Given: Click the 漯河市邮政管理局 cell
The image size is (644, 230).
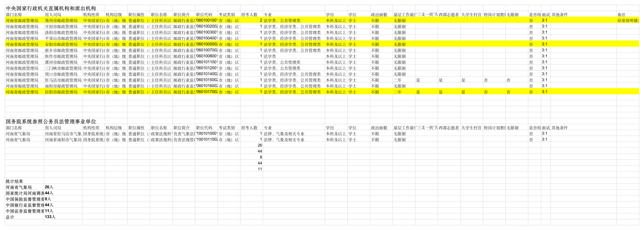Looking at the screenshot, I should 63,62.
